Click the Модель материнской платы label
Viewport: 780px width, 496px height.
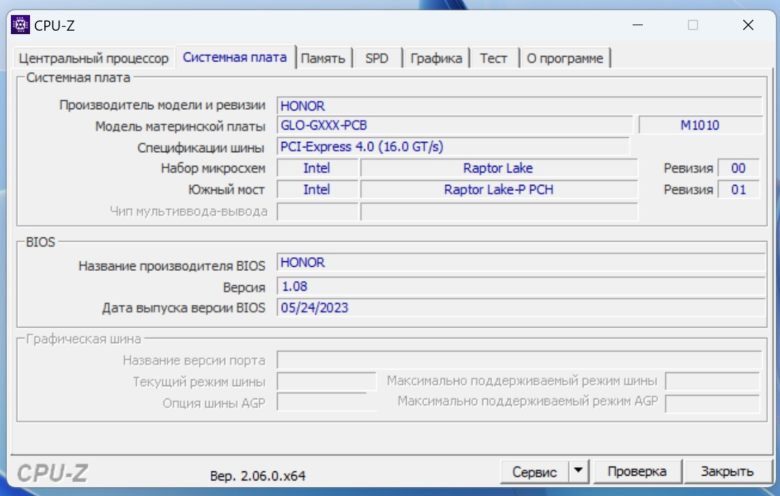click(x=180, y=126)
